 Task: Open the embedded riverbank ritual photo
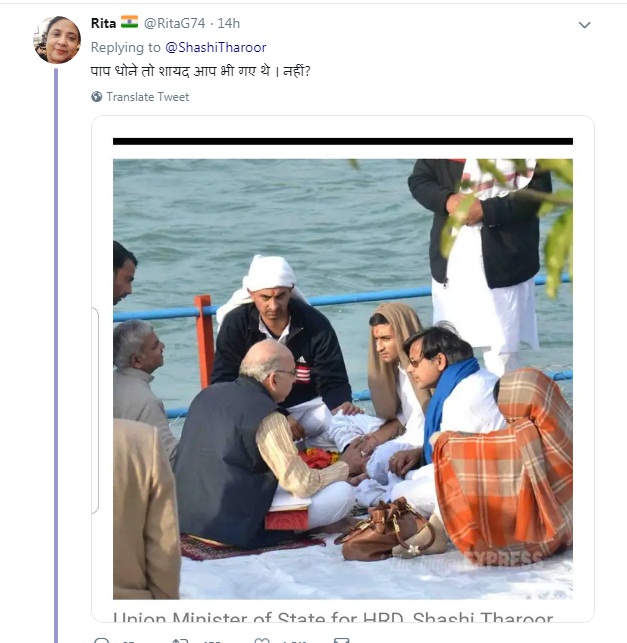click(343, 379)
